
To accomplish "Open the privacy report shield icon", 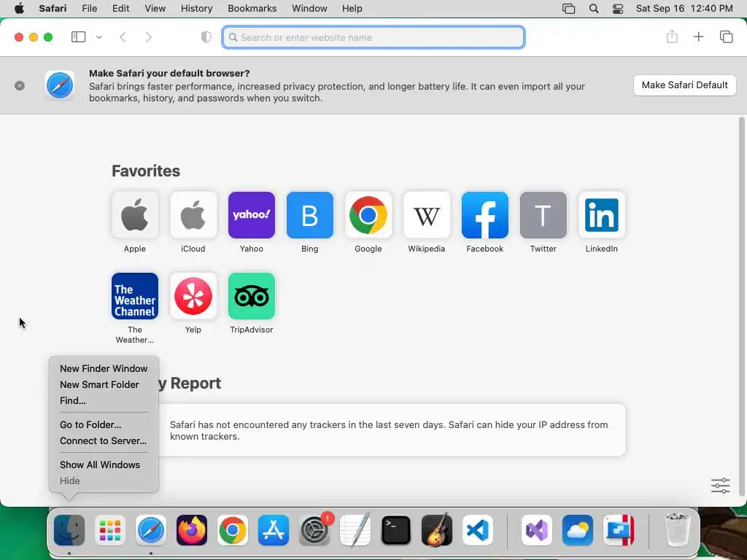I will tap(206, 37).
